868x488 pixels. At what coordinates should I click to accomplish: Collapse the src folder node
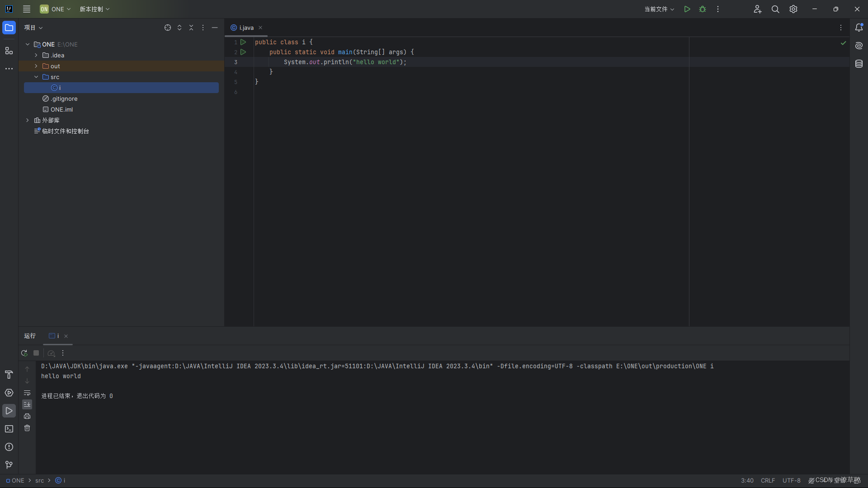[36, 77]
